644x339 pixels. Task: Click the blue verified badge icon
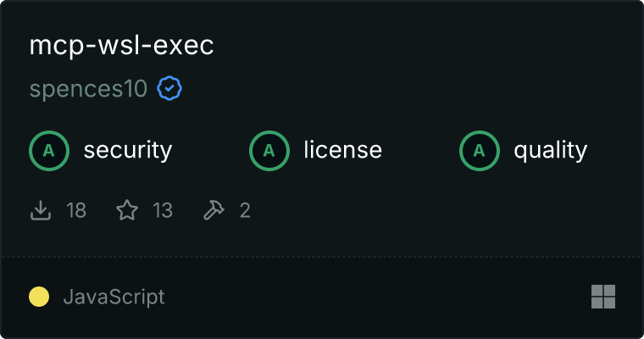[169, 88]
